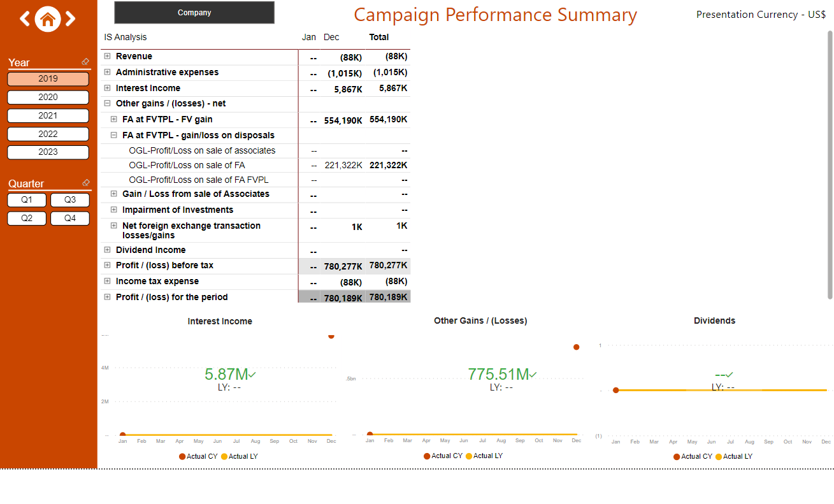Expand Gain / Loss from sale of Associates
Viewport: 834px width, 504px height.
tap(114, 194)
